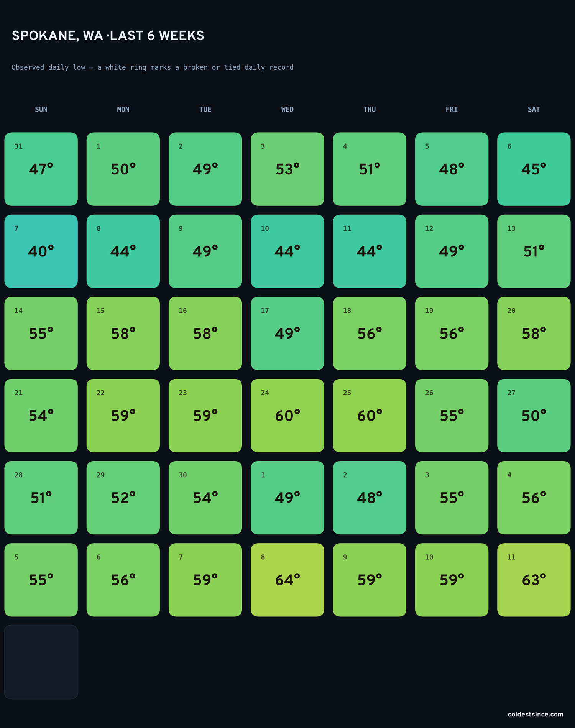Click the day 13 tile showing 51°
Screen dimensions: 575x728
point(534,251)
